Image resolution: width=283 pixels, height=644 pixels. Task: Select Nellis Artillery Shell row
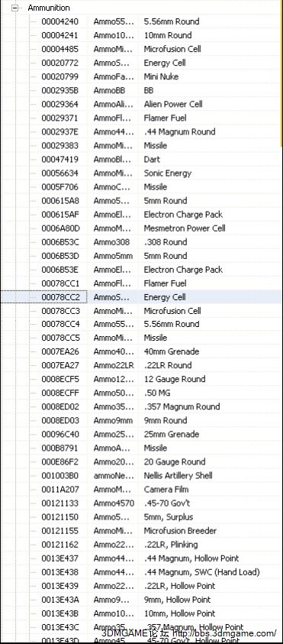pos(140,476)
